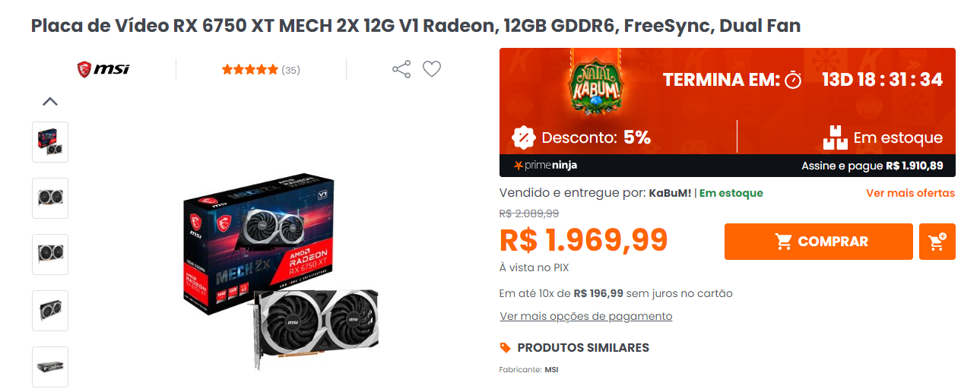Click the COMPRAR button

(x=818, y=242)
